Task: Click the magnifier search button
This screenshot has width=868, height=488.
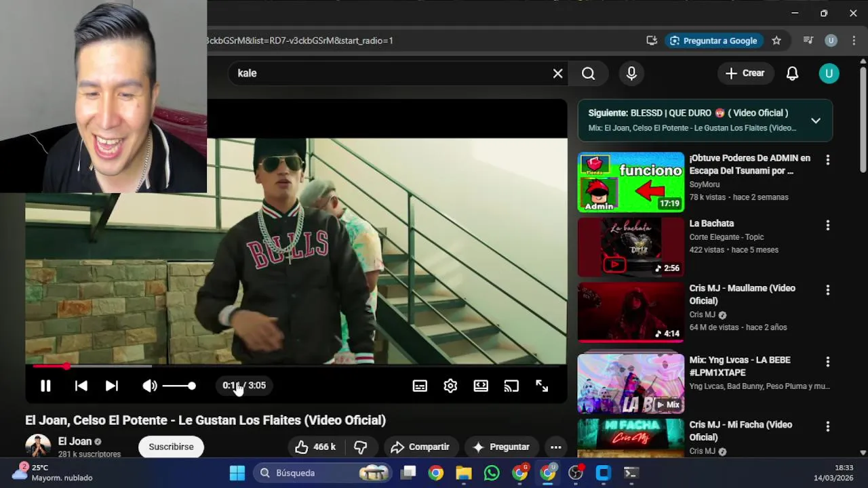Action: tap(589, 73)
